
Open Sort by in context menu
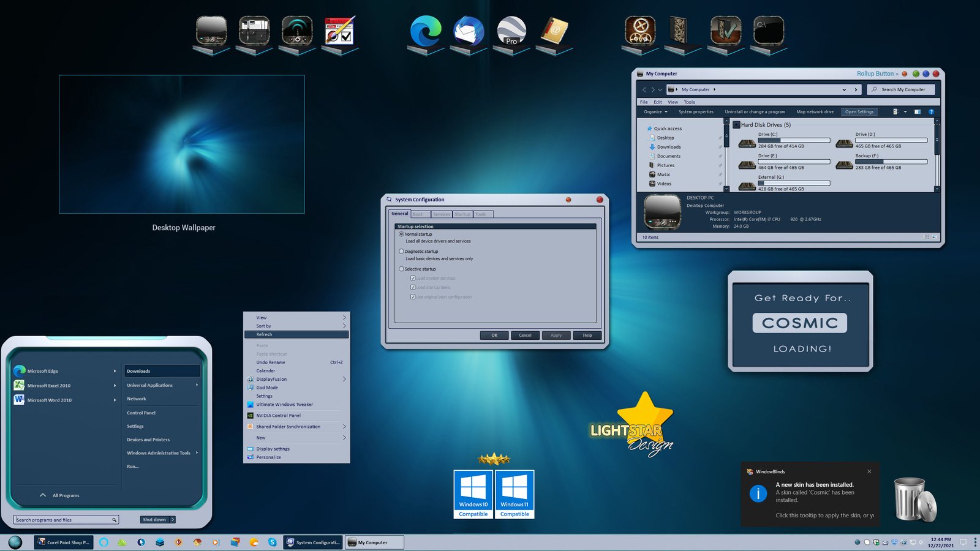coord(296,326)
